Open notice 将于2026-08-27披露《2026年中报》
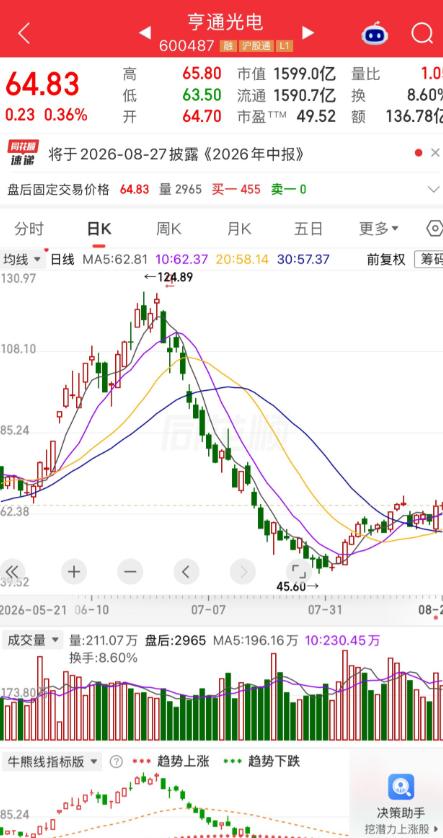443x838 pixels. [176, 154]
